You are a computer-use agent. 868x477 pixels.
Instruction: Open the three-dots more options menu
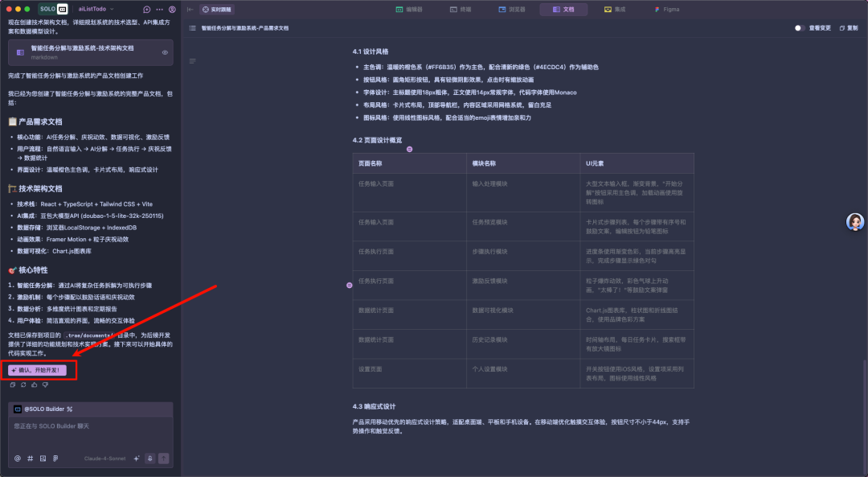[x=159, y=10]
